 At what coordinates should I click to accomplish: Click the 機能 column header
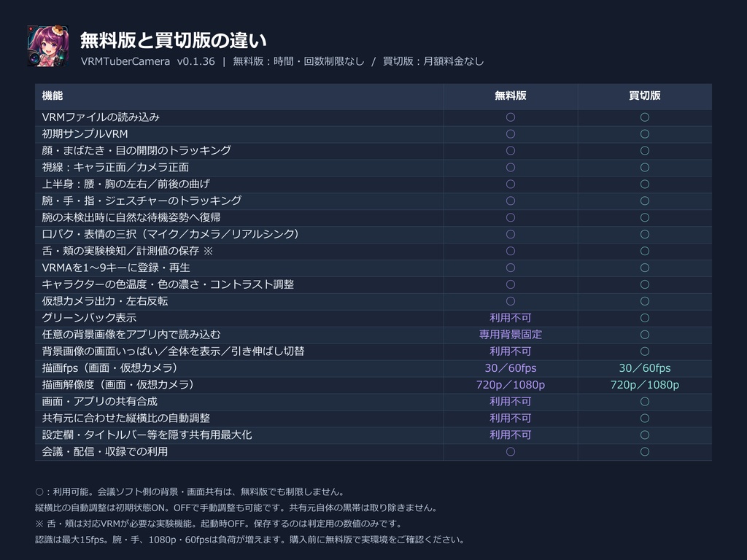point(53,96)
